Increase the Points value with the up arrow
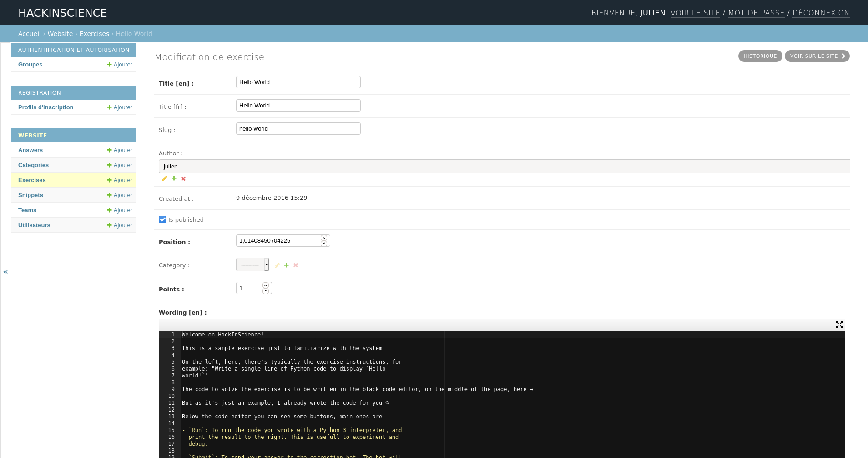Image resolution: width=868 pixels, height=458 pixels. (266, 285)
